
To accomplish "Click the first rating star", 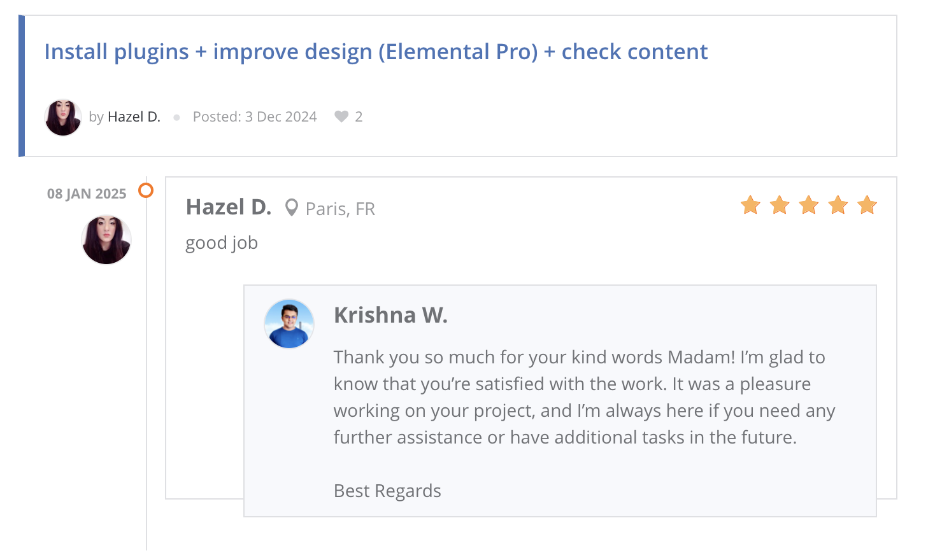I will pyautogui.click(x=750, y=206).
